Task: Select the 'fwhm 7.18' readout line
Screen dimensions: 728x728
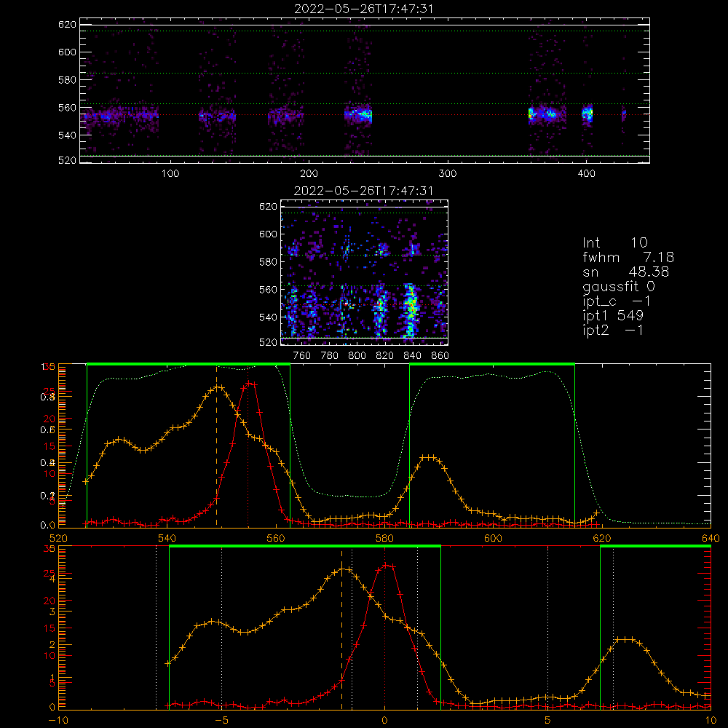Action: tap(628, 257)
